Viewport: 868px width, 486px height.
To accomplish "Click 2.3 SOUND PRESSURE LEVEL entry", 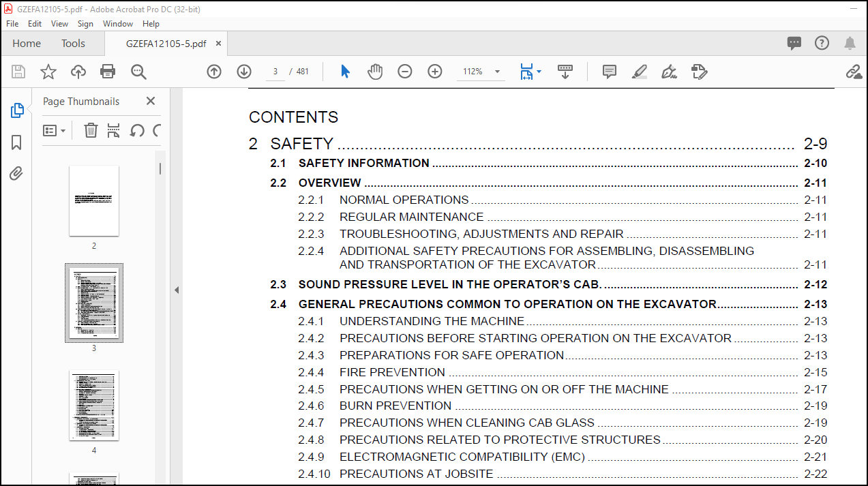I will click(x=548, y=284).
